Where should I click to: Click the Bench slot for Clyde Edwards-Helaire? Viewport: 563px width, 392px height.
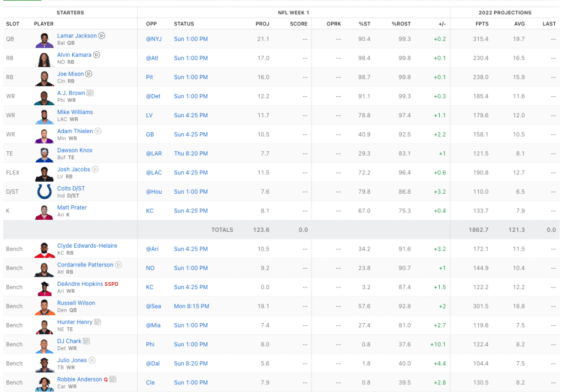pos(14,249)
